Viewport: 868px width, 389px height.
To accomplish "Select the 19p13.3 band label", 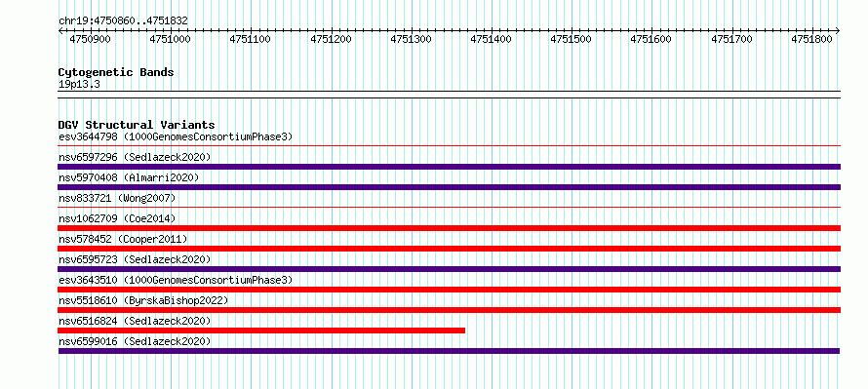I will coord(79,85).
